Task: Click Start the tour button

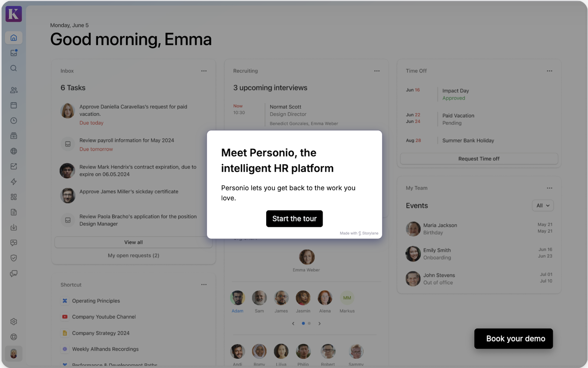Action: point(294,218)
